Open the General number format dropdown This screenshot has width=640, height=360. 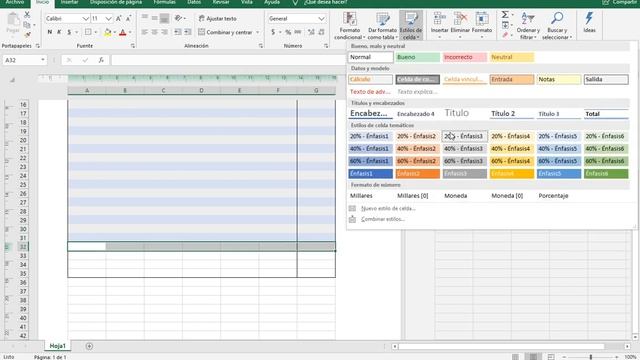point(321,19)
